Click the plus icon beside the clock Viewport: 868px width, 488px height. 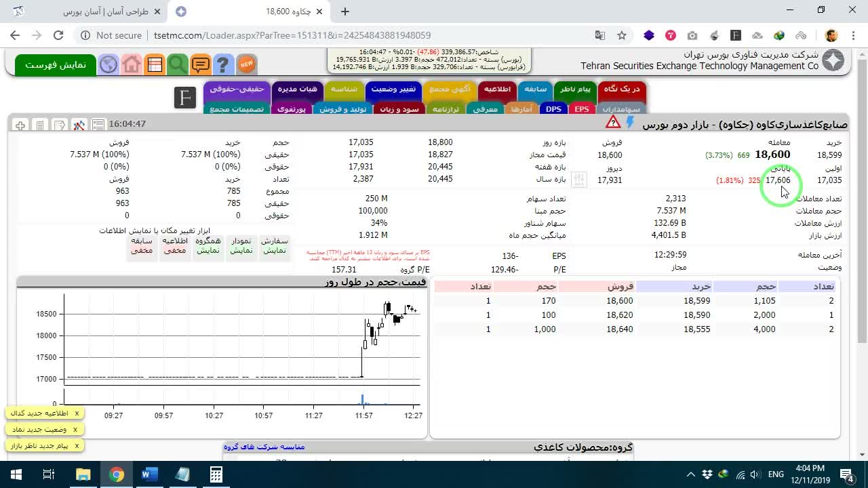pos(20,125)
